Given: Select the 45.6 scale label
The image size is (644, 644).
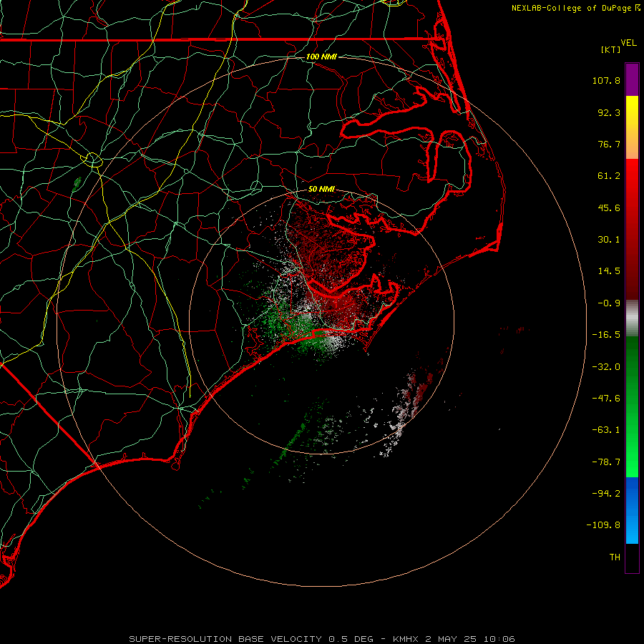Looking at the screenshot, I should (x=609, y=208).
